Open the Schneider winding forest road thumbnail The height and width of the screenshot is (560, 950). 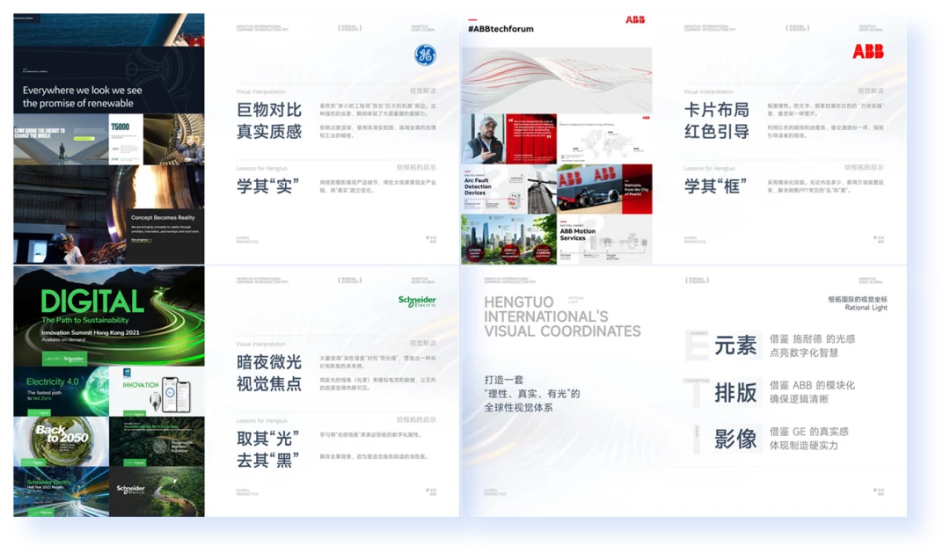click(157, 491)
